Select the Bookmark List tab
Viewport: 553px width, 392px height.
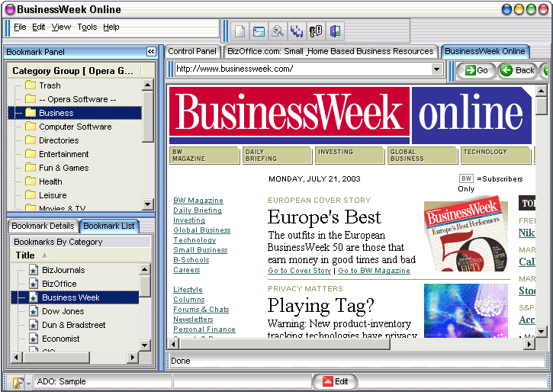109,226
